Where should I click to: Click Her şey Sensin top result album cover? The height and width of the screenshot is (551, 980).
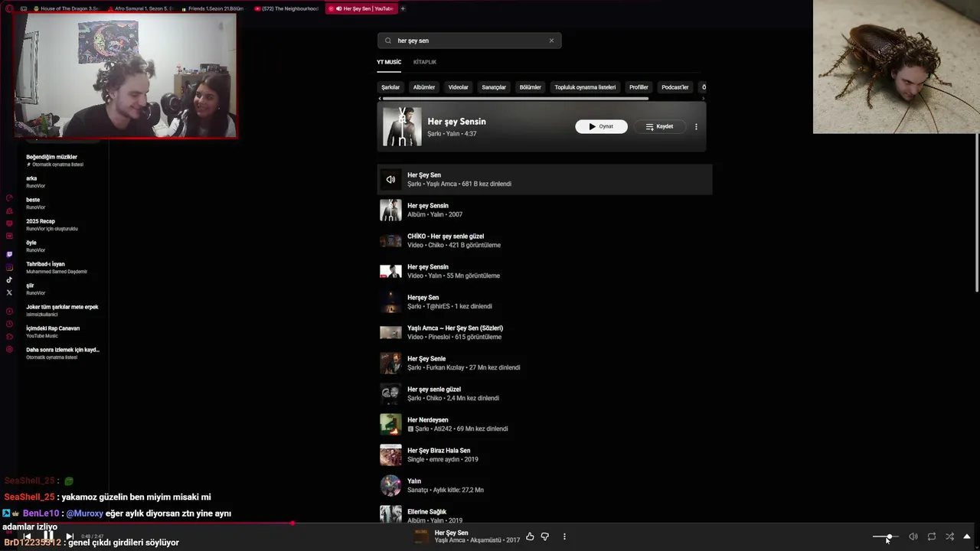(402, 126)
